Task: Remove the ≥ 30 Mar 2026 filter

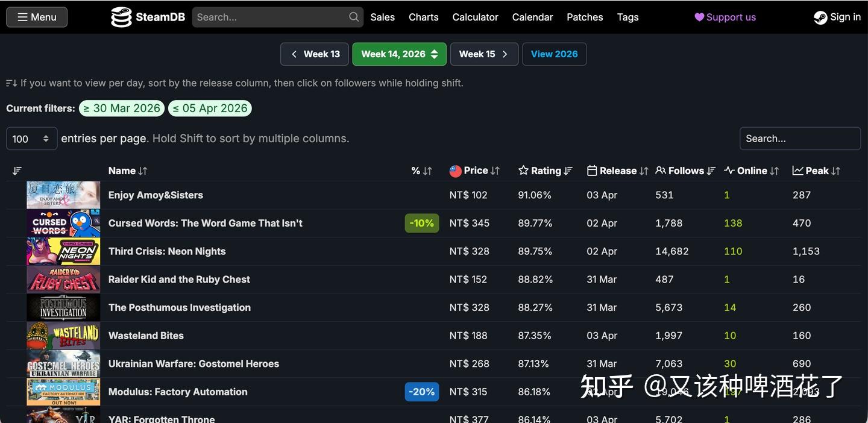Action: click(x=122, y=108)
